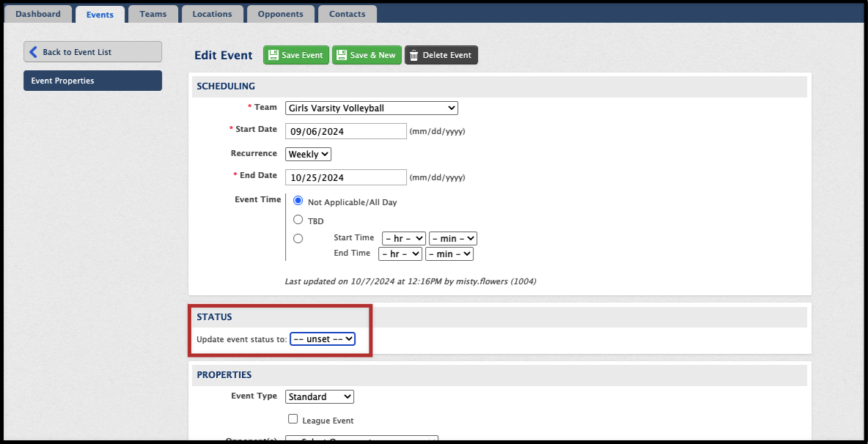Open the event status dropdown showing unset
The image size is (868, 444).
tap(323, 338)
